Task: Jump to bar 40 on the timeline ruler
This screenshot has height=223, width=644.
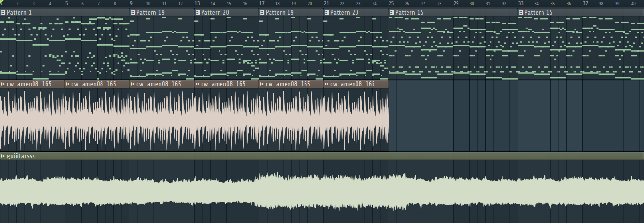Action: pos(633,3)
